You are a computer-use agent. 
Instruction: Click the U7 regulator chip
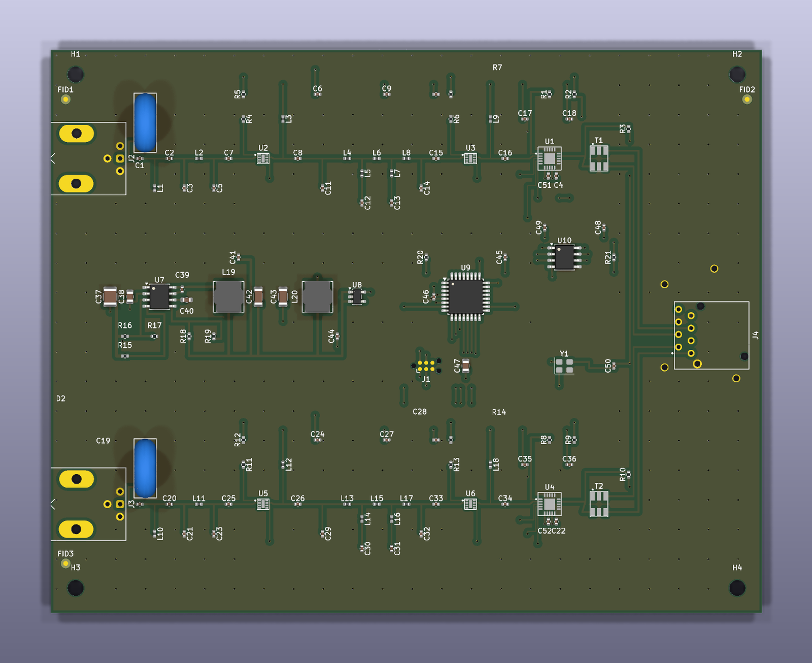[x=159, y=297]
